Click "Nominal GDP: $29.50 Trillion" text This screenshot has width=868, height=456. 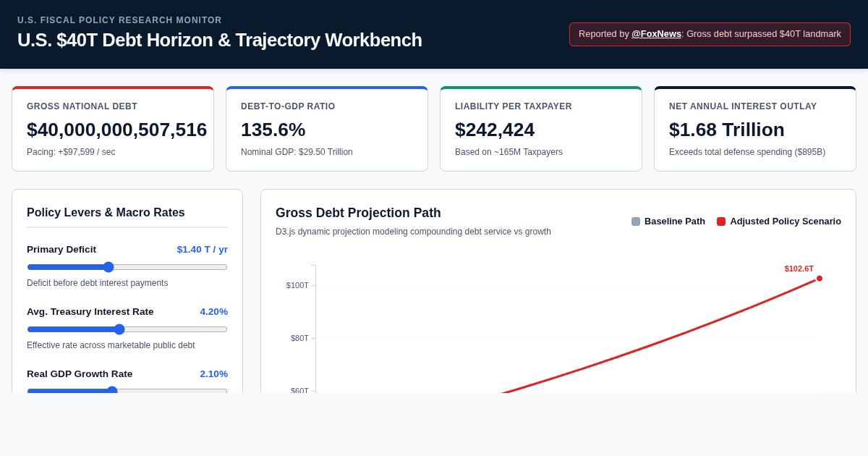[297, 152]
